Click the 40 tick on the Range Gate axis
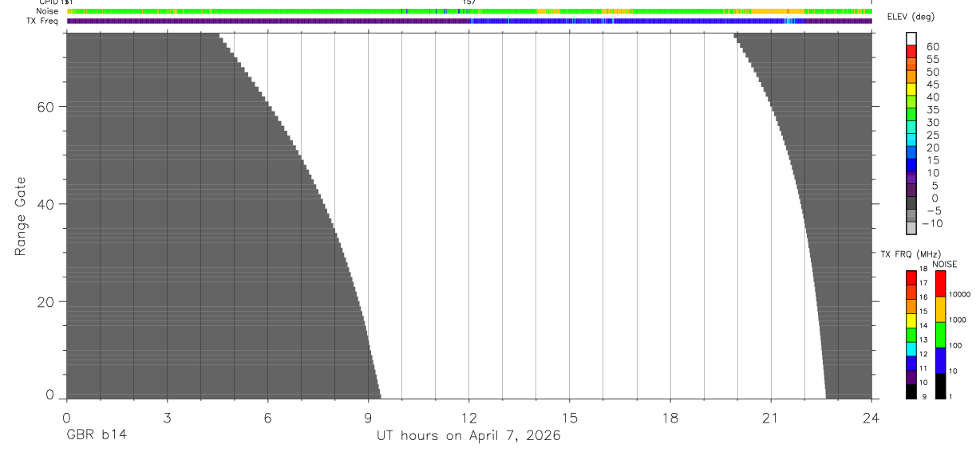Image resolution: width=980 pixels, height=452 pixels. click(x=45, y=204)
